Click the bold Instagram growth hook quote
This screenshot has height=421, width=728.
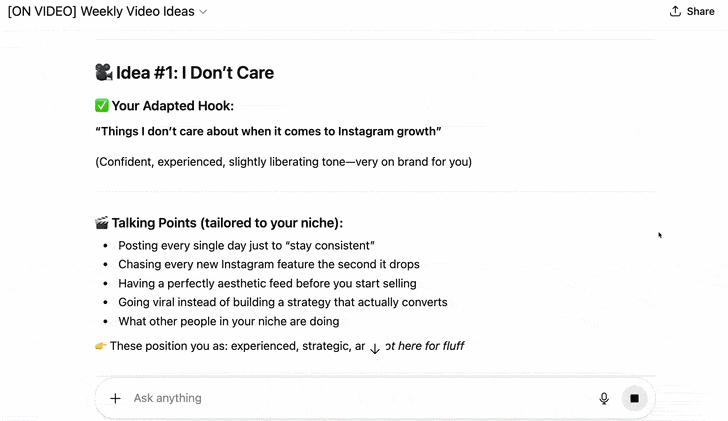point(268,131)
